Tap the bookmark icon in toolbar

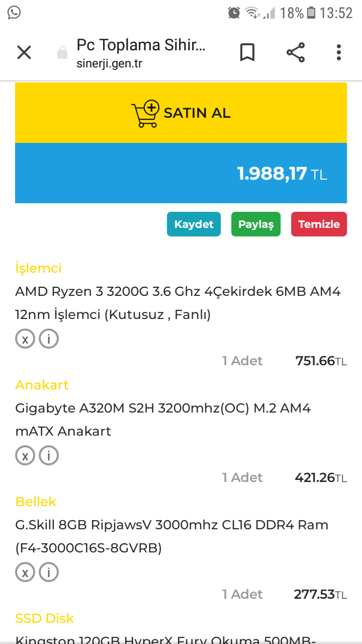click(x=247, y=52)
